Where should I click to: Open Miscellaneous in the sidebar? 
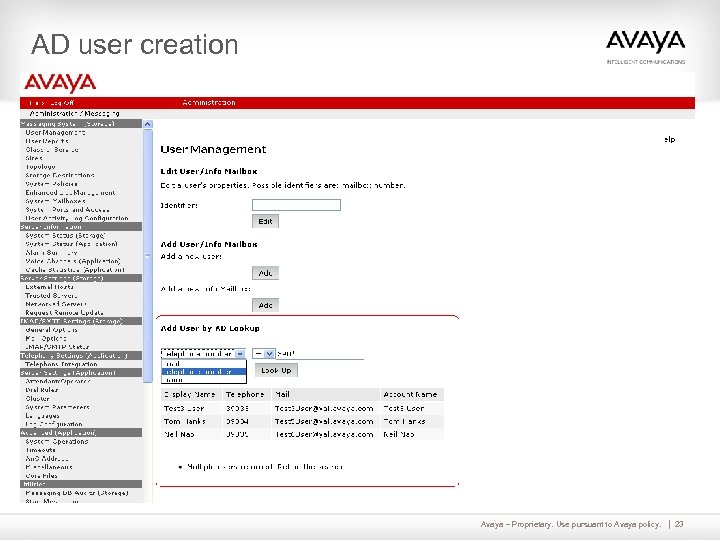[49, 467]
